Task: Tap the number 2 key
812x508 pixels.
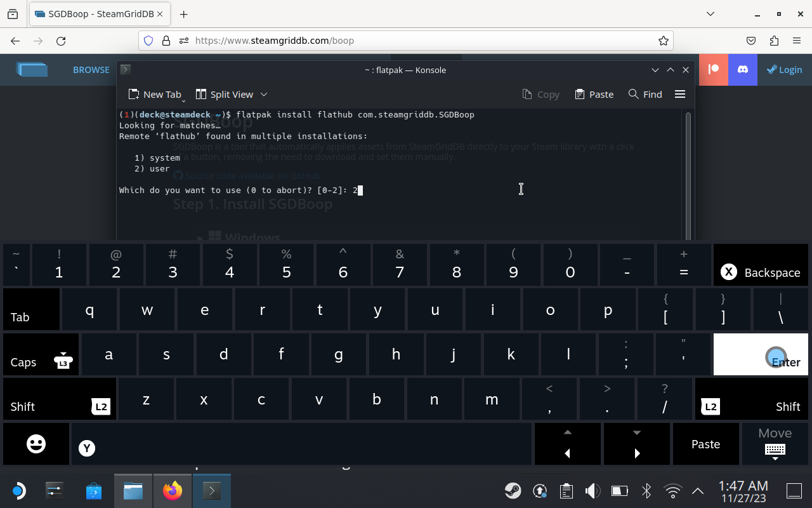Action: pos(116,265)
